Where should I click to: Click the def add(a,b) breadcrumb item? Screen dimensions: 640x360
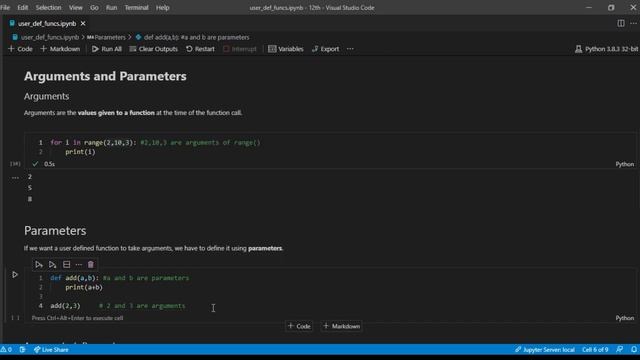pyautogui.click(x=192, y=37)
